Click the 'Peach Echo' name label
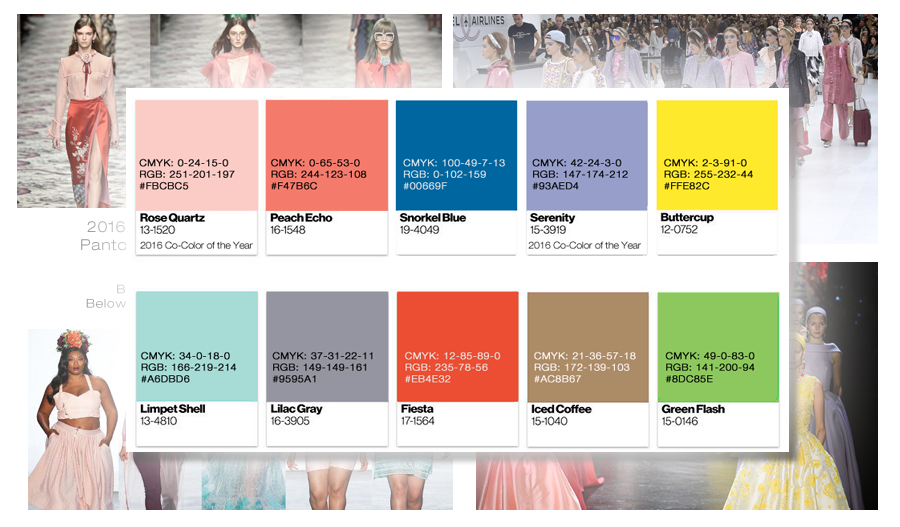The width and height of the screenshot is (900, 527). point(301,218)
